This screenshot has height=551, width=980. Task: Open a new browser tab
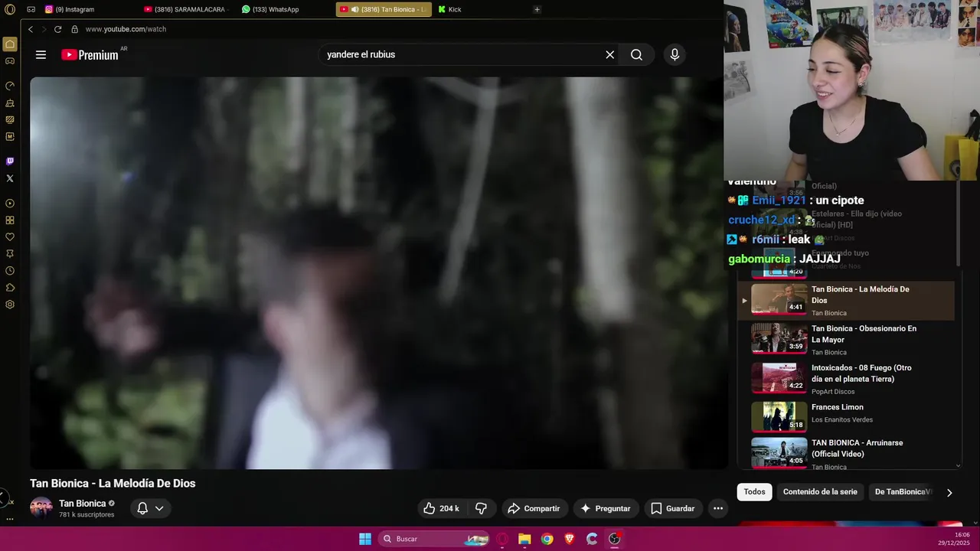(537, 9)
